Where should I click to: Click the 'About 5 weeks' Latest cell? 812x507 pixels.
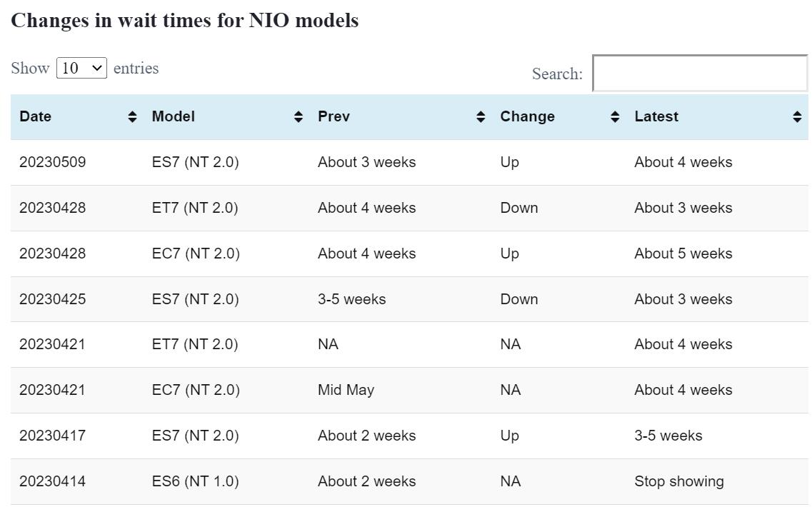click(x=683, y=254)
